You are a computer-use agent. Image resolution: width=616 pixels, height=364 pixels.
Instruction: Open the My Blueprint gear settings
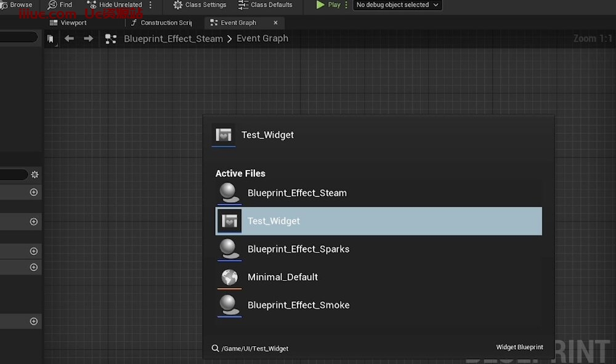coord(34,175)
